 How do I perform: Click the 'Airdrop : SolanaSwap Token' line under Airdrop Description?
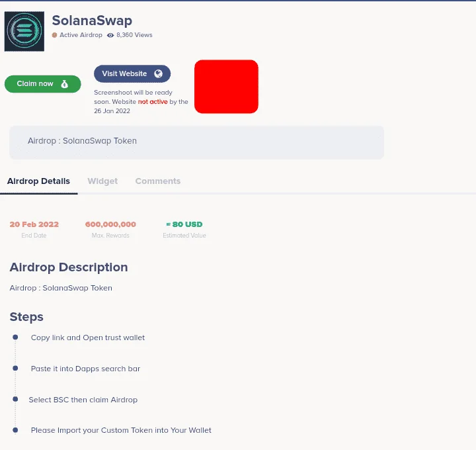coord(61,288)
